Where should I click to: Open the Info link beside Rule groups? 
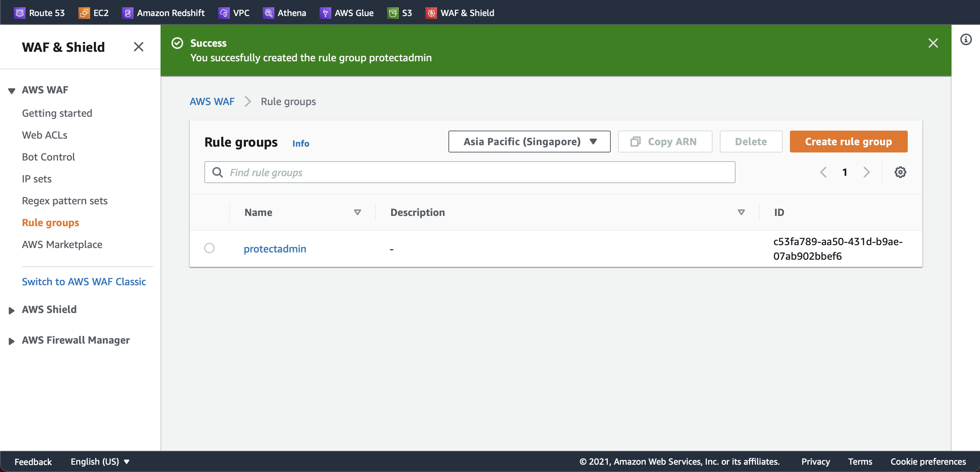[301, 143]
